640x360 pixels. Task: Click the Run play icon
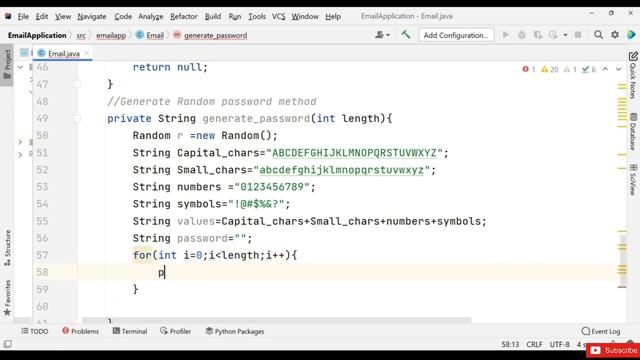point(506,35)
